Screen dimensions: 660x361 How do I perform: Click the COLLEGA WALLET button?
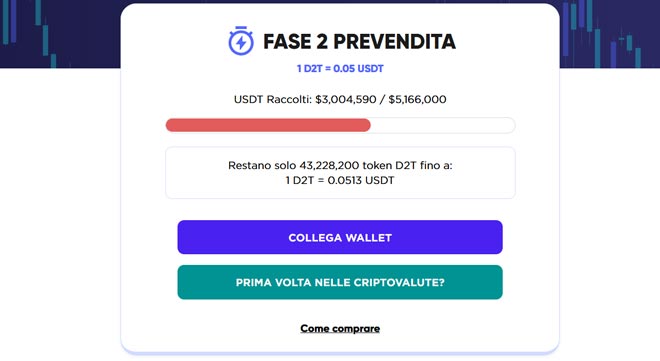pos(340,237)
